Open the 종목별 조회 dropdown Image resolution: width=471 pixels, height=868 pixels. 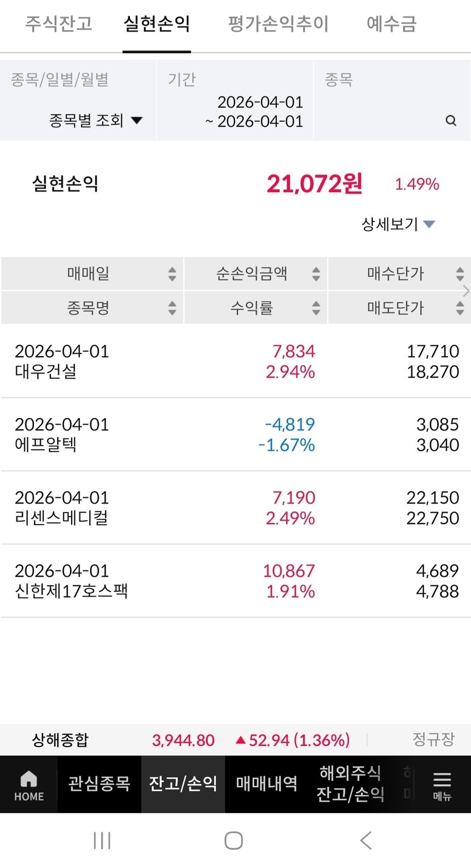(95, 120)
